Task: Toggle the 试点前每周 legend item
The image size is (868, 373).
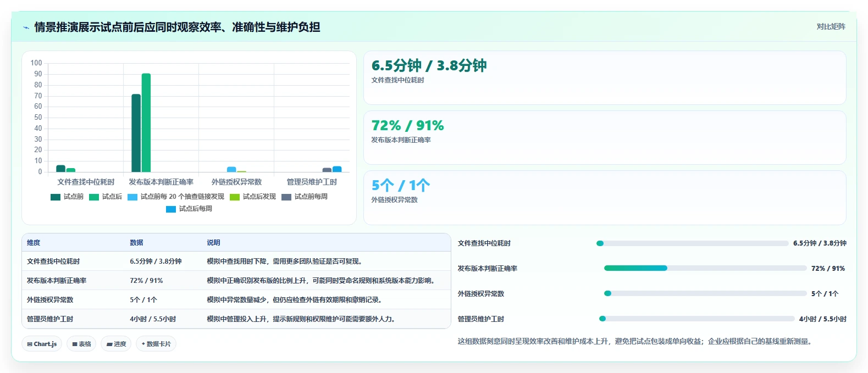Action: tap(305, 197)
